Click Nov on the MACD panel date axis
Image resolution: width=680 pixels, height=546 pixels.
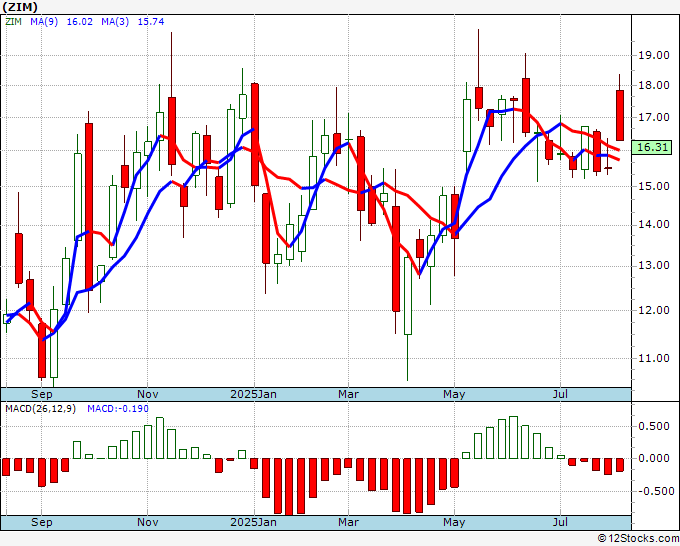pos(147,522)
